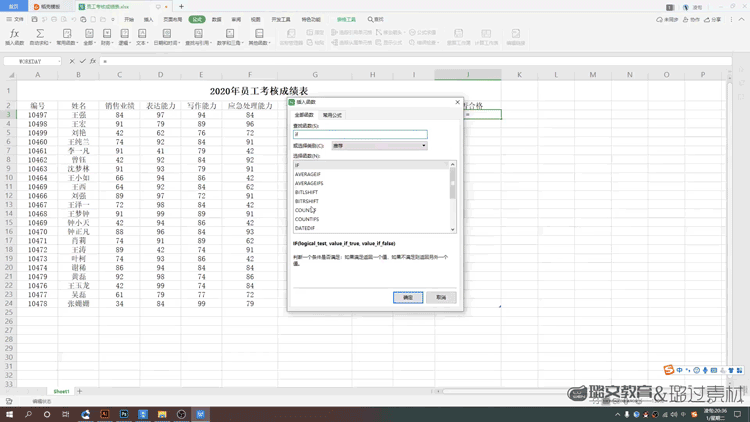Open the AutoSum ribbon dropdown
The height and width of the screenshot is (422, 750).
pos(40,36)
